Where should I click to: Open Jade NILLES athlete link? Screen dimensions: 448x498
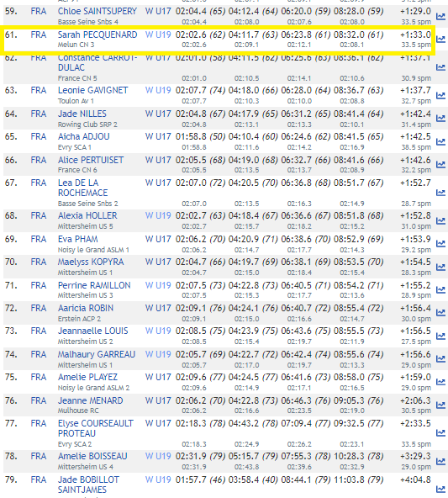coord(82,114)
